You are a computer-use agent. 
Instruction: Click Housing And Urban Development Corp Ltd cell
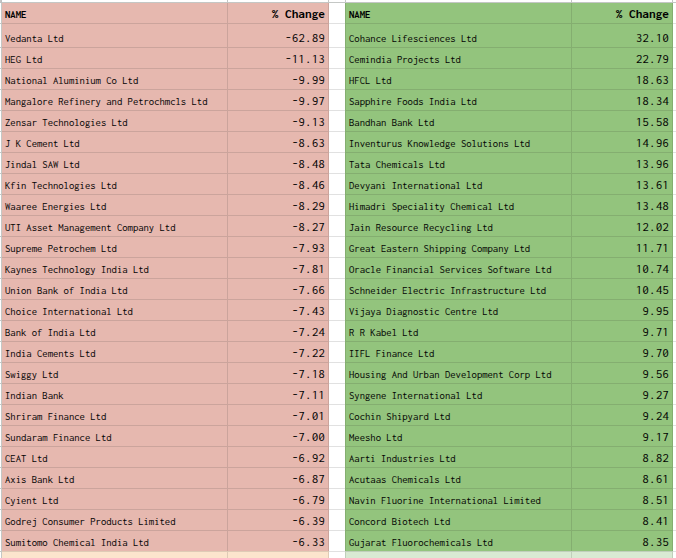click(458, 374)
